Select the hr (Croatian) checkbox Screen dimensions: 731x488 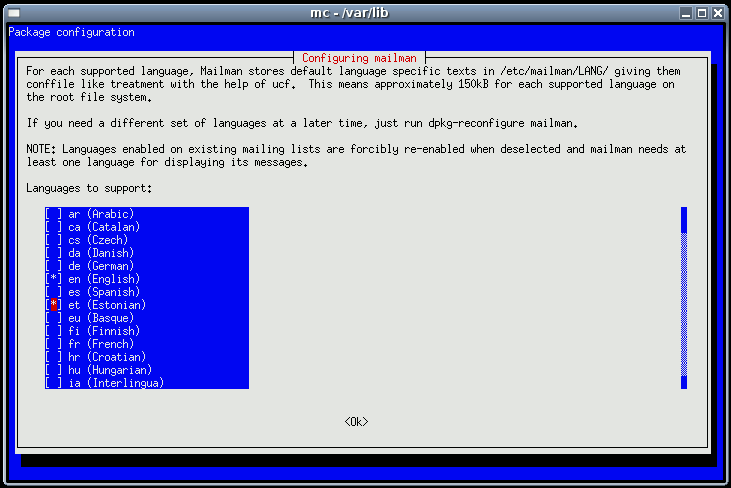(54, 357)
